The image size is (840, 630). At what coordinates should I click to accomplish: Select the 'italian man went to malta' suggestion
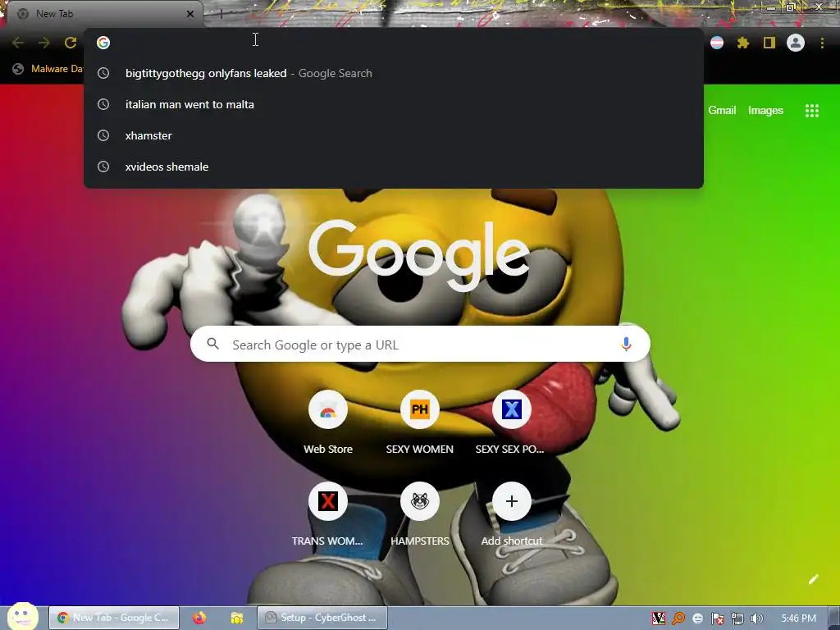tap(394, 104)
